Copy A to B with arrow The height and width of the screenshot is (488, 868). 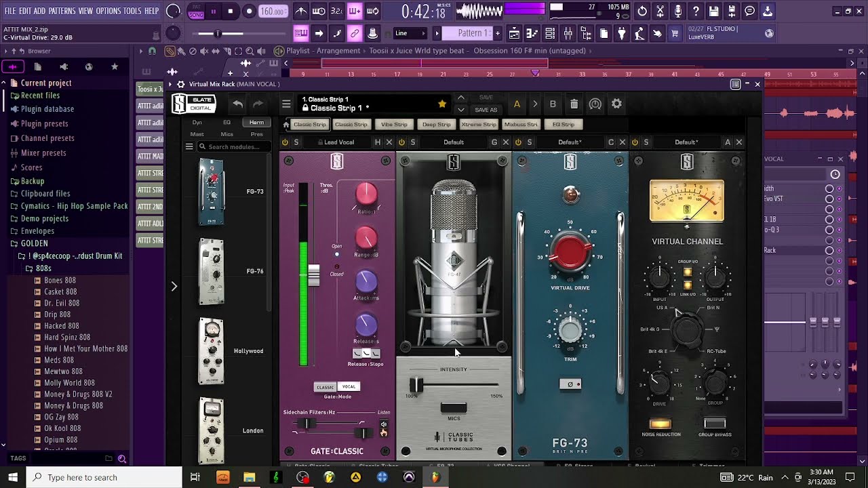[535, 104]
